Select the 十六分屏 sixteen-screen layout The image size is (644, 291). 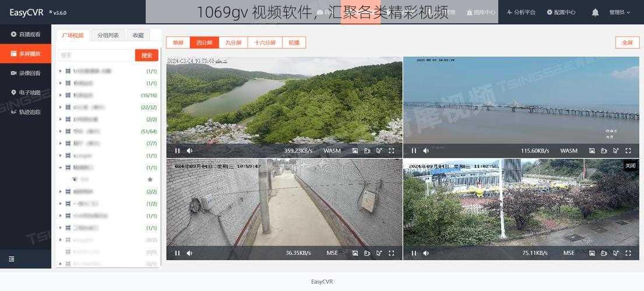(x=265, y=42)
